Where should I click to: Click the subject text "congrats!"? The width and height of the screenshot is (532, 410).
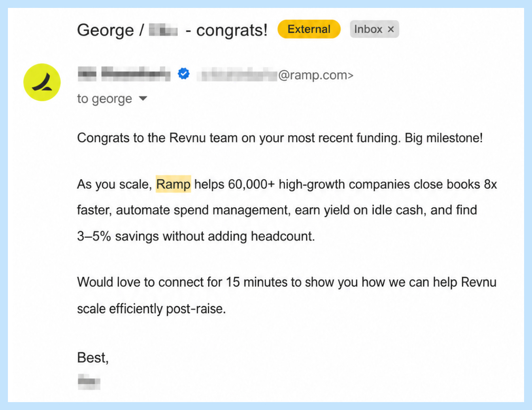point(232,30)
